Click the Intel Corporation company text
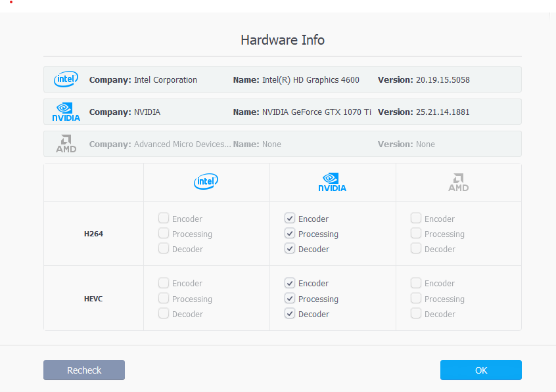 click(166, 80)
